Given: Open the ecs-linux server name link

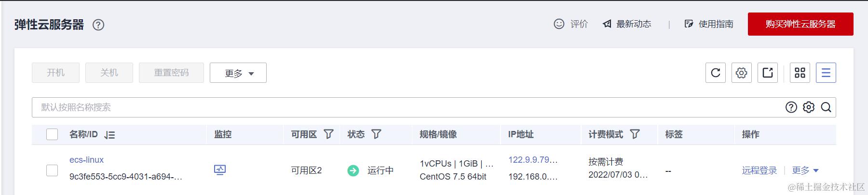Looking at the screenshot, I should coord(86,160).
